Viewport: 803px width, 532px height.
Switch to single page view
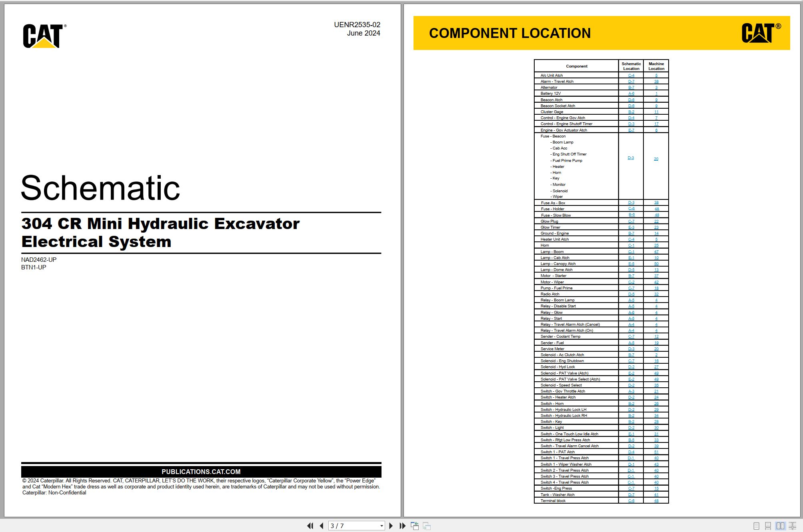(x=756, y=526)
